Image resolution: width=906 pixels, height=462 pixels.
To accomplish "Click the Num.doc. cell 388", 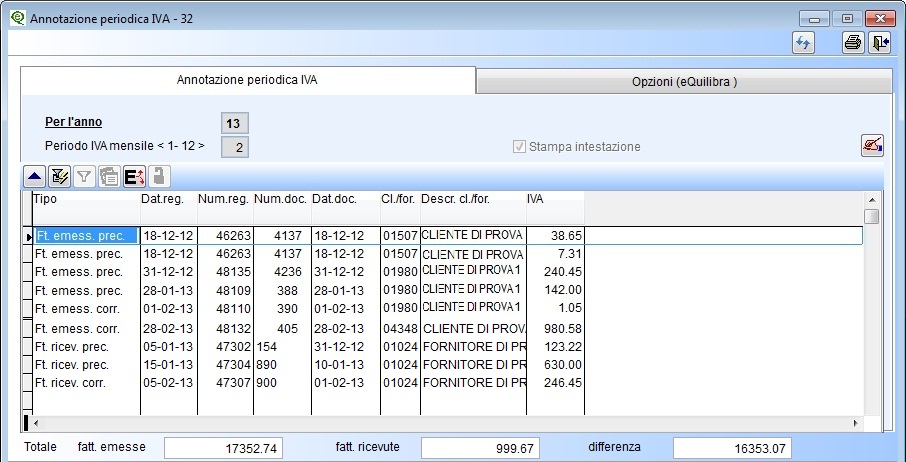I will click(283, 290).
